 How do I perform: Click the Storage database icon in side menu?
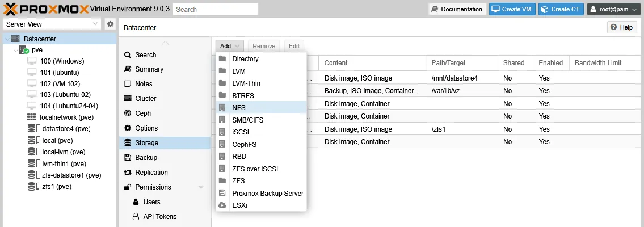click(128, 143)
